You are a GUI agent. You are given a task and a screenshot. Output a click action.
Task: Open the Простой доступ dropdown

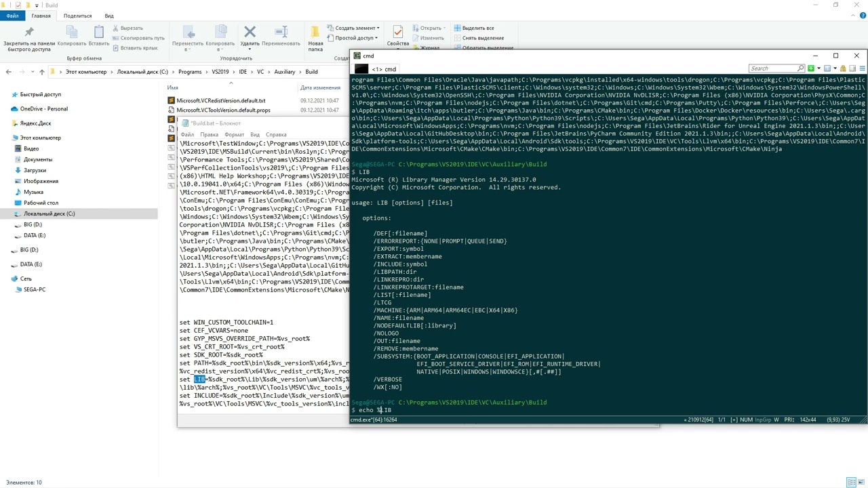(353, 38)
